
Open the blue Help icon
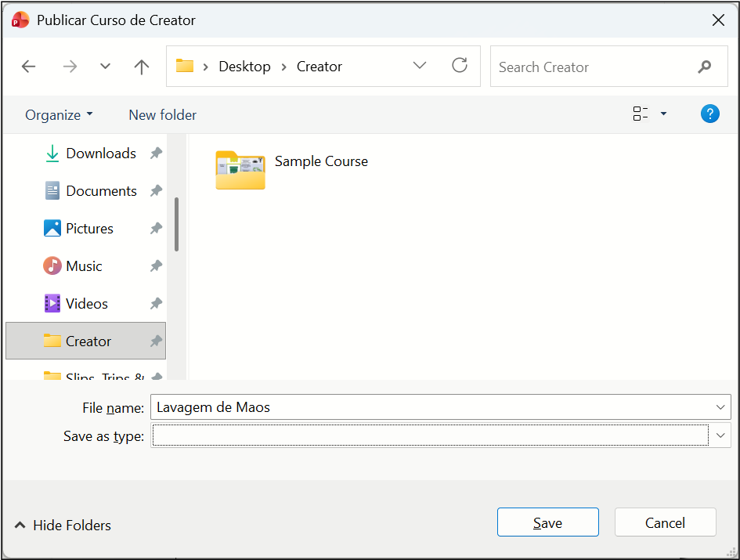[709, 114]
